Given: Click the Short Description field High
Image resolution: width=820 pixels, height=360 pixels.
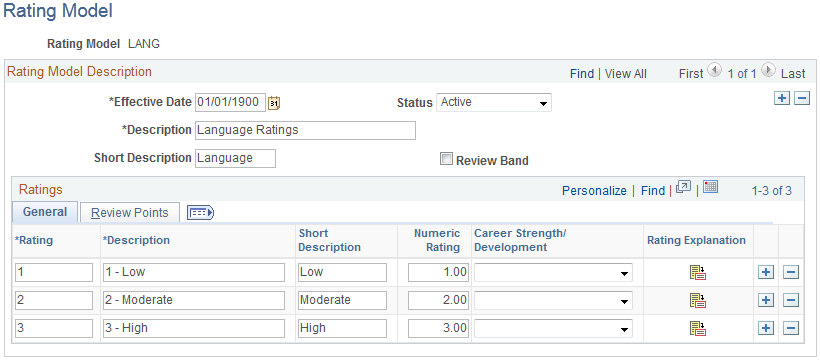Looking at the screenshot, I should (342, 328).
